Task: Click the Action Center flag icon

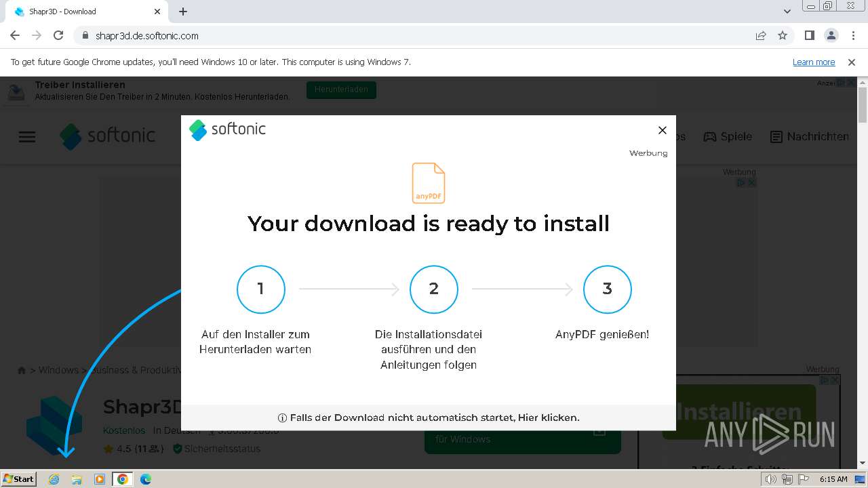Action: (x=803, y=479)
